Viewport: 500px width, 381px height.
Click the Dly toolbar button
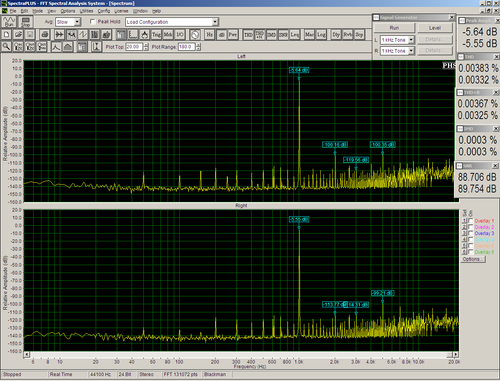tap(336, 34)
